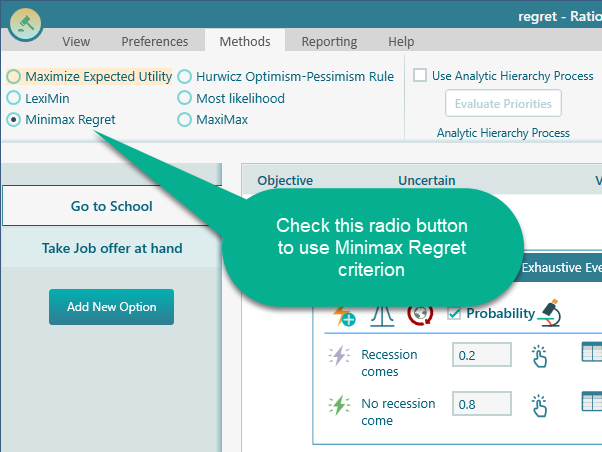Open the distribution curve icon
Screen dimensions: 602x452
379,315
